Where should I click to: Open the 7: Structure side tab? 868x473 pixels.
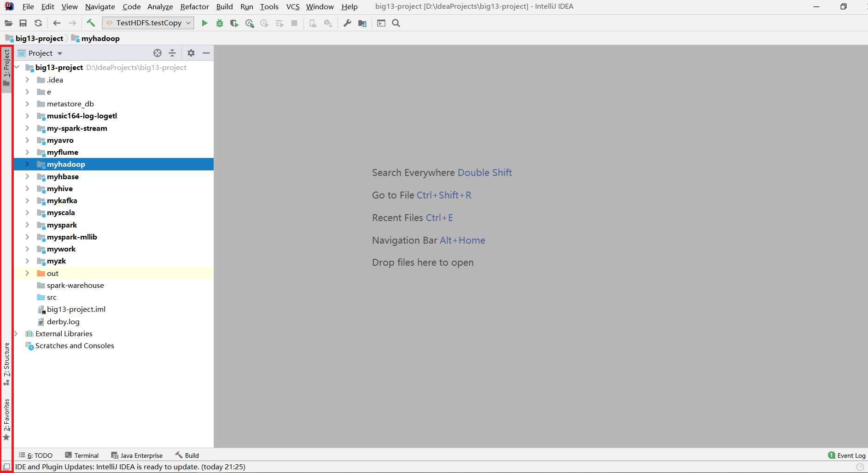[6, 364]
